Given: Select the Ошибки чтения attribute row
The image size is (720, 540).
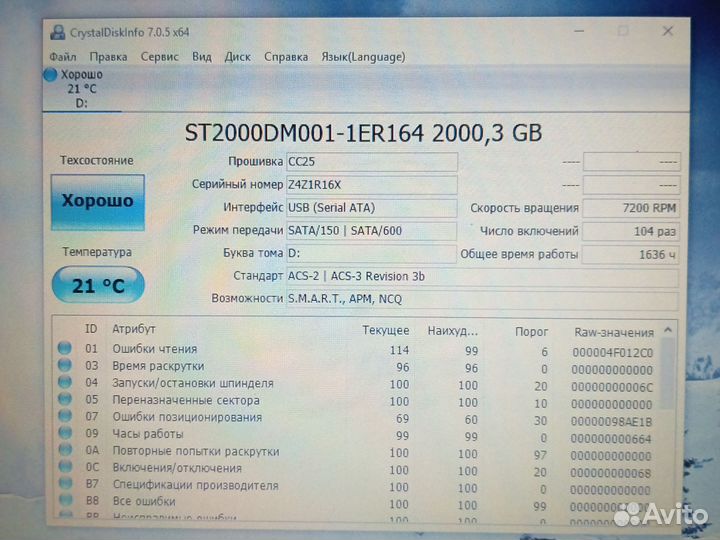Looking at the screenshot, I should click(x=358, y=350).
